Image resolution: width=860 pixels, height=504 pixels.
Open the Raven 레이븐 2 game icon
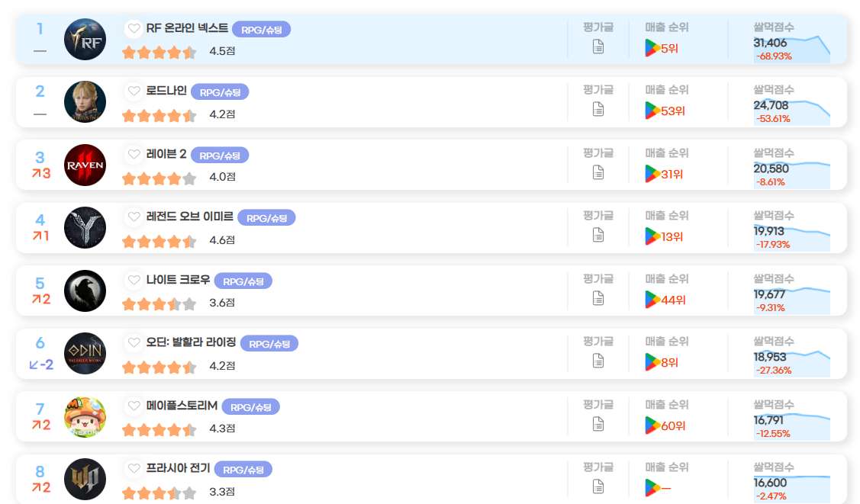(x=85, y=165)
